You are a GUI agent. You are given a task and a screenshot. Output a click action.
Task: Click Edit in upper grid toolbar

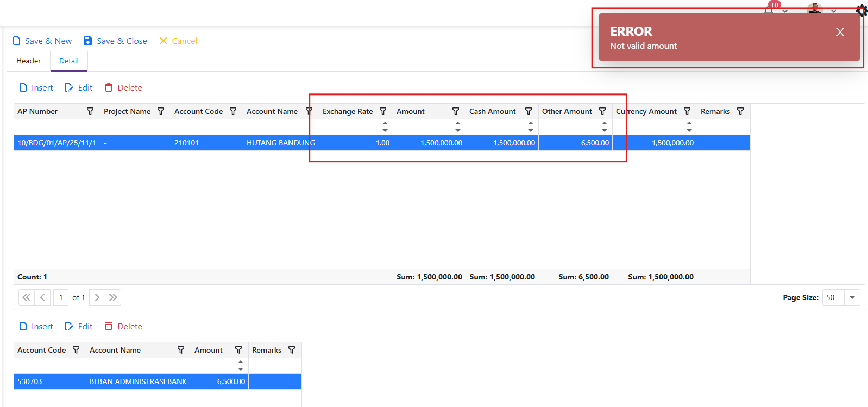tap(79, 87)
